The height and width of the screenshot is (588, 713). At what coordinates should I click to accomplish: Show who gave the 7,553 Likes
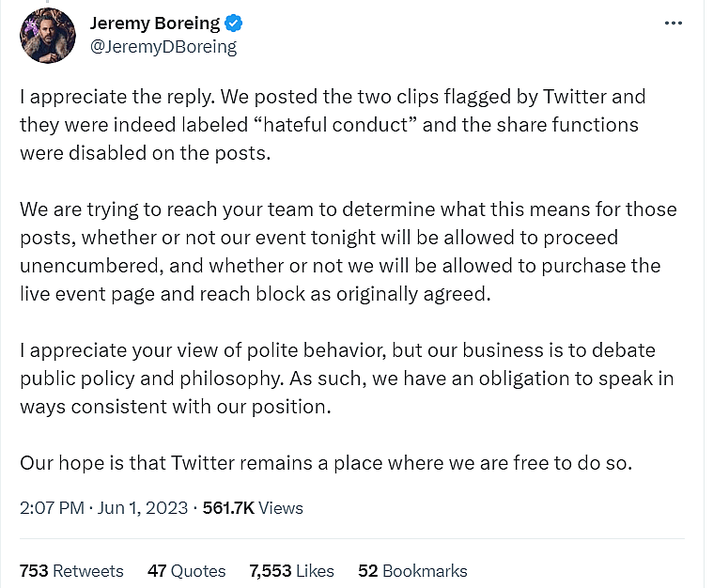click(x=291, y=570)
